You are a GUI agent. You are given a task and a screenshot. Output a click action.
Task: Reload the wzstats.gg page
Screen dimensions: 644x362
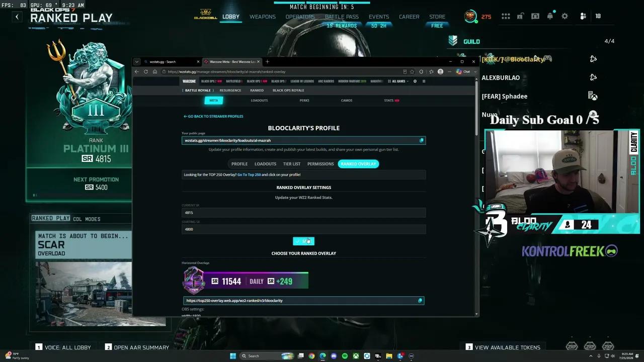[x=146, y=71]
